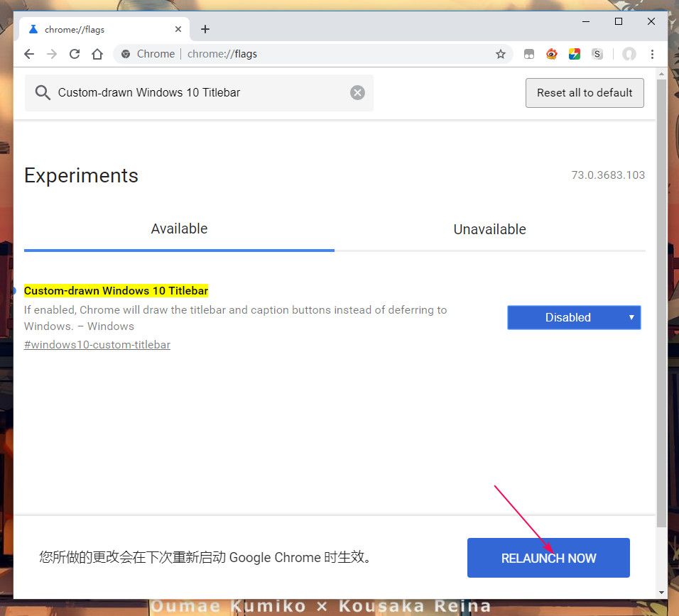Click Reset all to default
Viewport: 679px width, 616px height.
[x=585, y=93]
